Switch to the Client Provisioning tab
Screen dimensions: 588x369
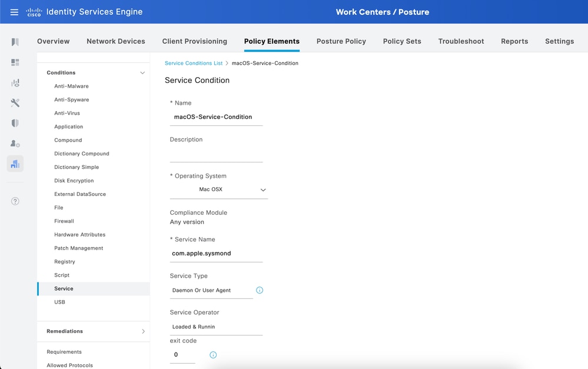195,41
